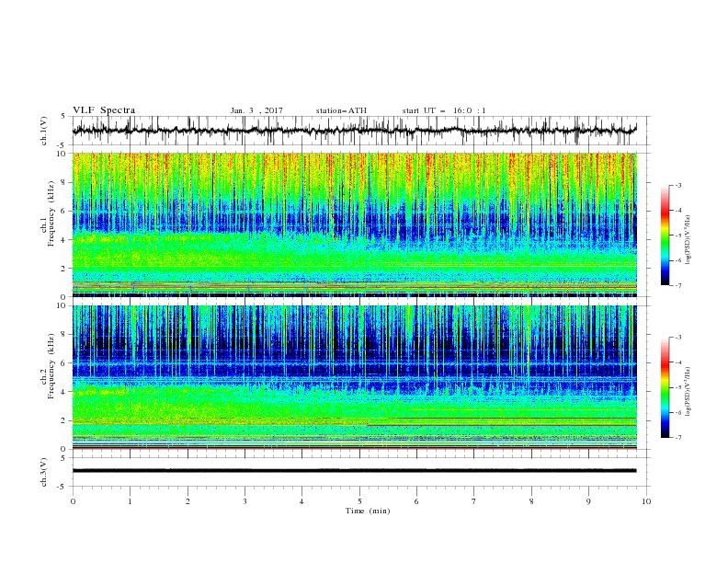Click the "10" kHz tick of ch.1 spectrogram

click(x=62, y=154)
